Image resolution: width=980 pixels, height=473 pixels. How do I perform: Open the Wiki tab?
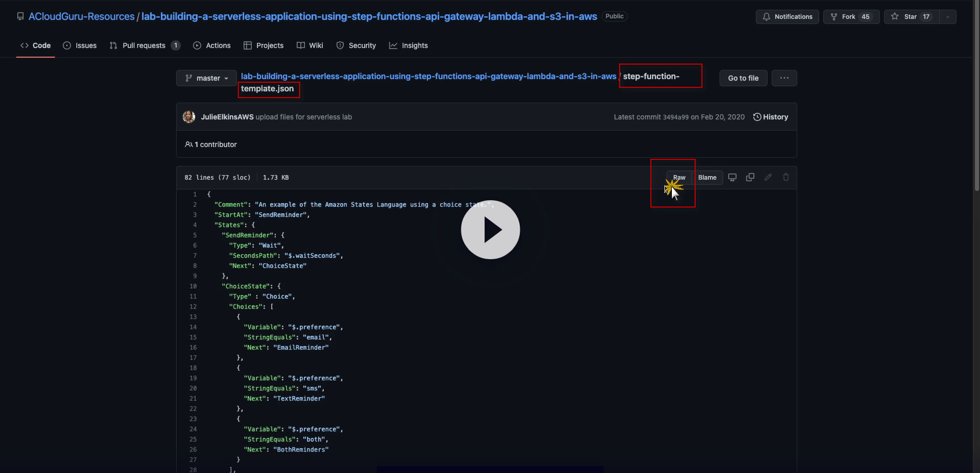[x=310, y=45]
